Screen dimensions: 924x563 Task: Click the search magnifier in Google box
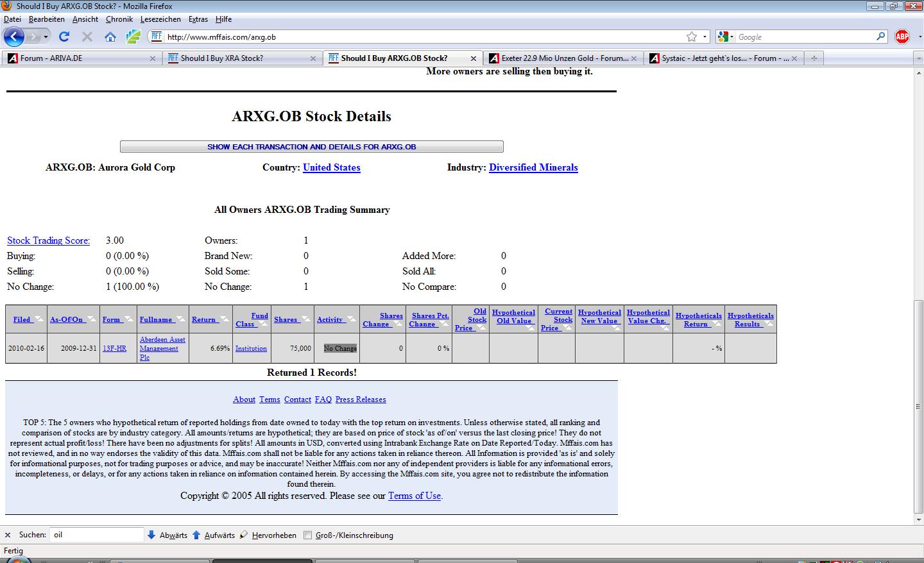881,37
